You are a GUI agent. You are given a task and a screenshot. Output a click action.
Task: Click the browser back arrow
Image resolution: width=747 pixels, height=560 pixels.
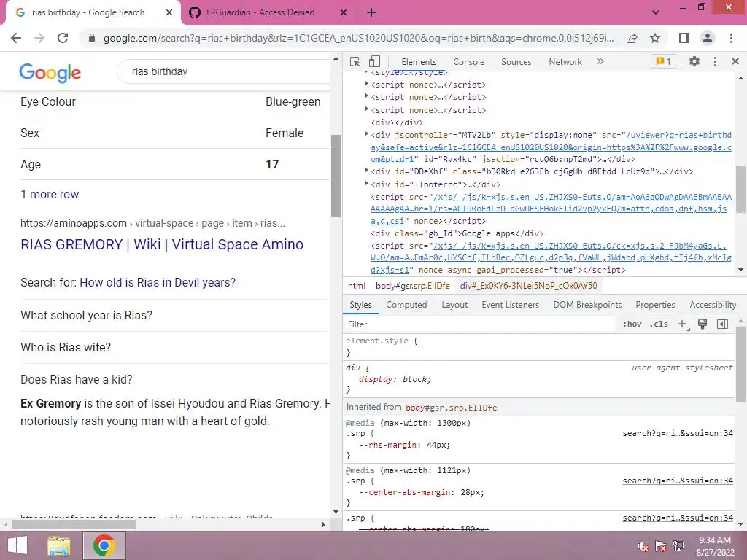[16, 38]
